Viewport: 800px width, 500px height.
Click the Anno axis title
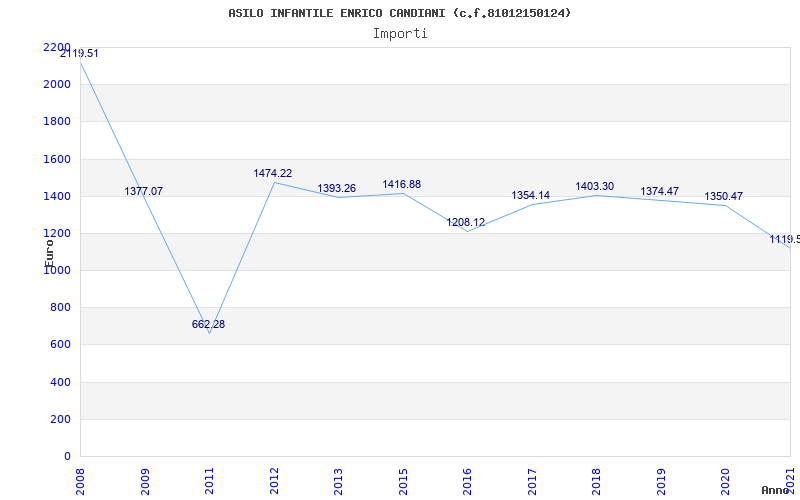(776, 490)
